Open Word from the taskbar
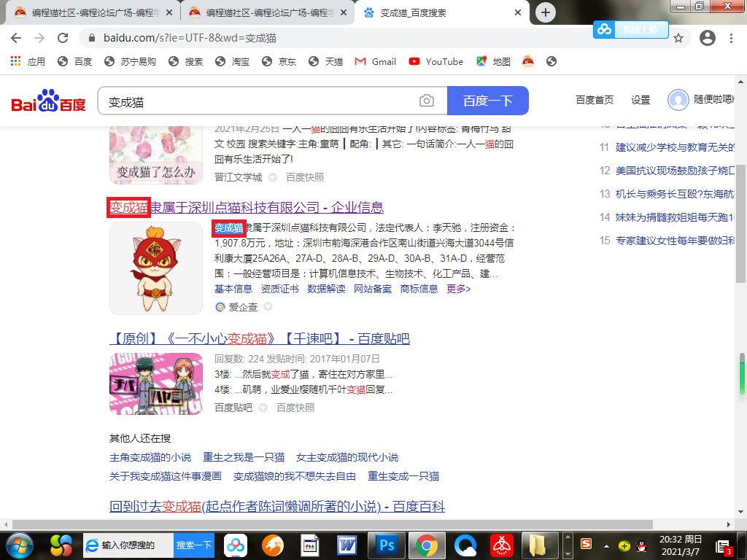 (347, 545)
